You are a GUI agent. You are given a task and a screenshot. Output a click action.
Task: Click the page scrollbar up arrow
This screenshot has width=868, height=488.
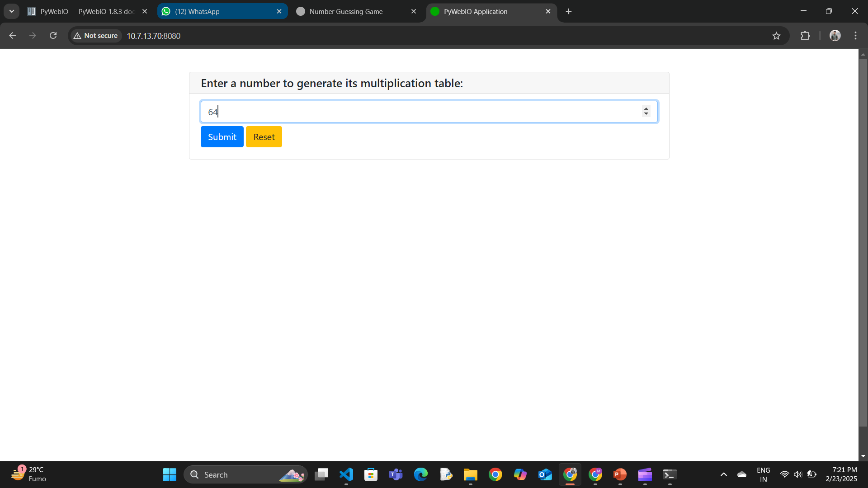[863, 54]
